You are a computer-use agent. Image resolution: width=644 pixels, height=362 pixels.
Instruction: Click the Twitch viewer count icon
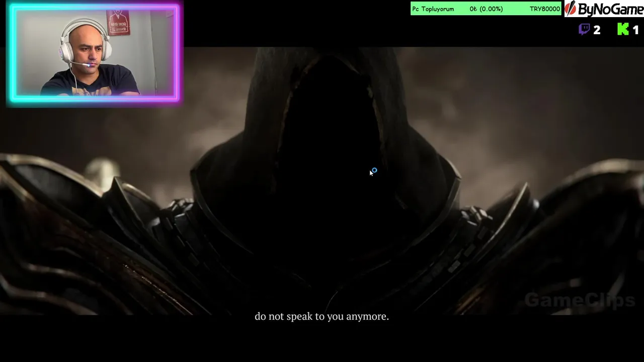tap(584, 30)
